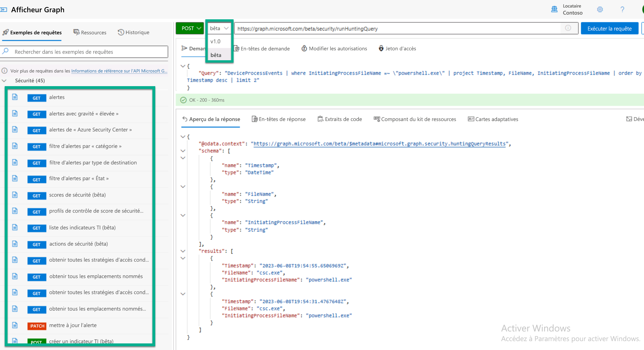Screen dimensions: 644x350
Task: Open the Cartes adaptatives tab
Action: (x=493, y=119)
